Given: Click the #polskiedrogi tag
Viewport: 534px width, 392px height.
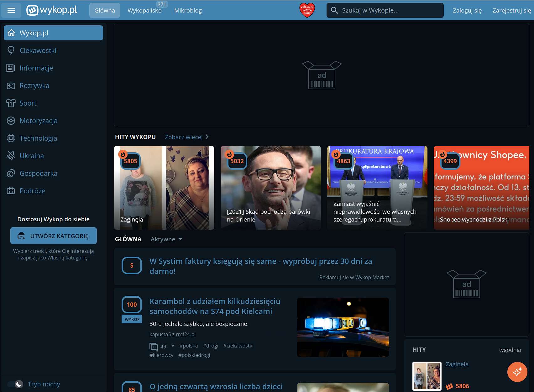Looking at the screenshot, I should click(194, 355).
